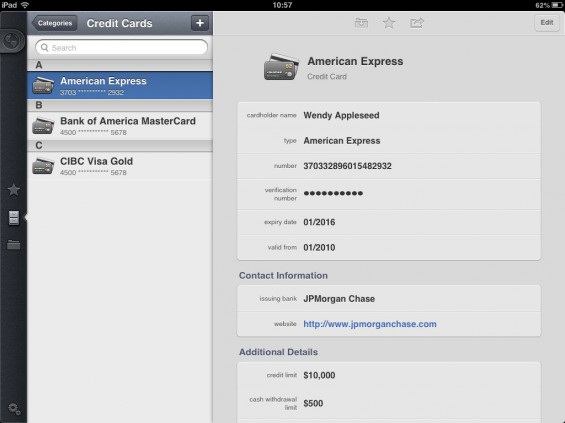This screenshot has width=565, height=423.
Task: Tap the Edit button
Action: (x=546, y=23)
